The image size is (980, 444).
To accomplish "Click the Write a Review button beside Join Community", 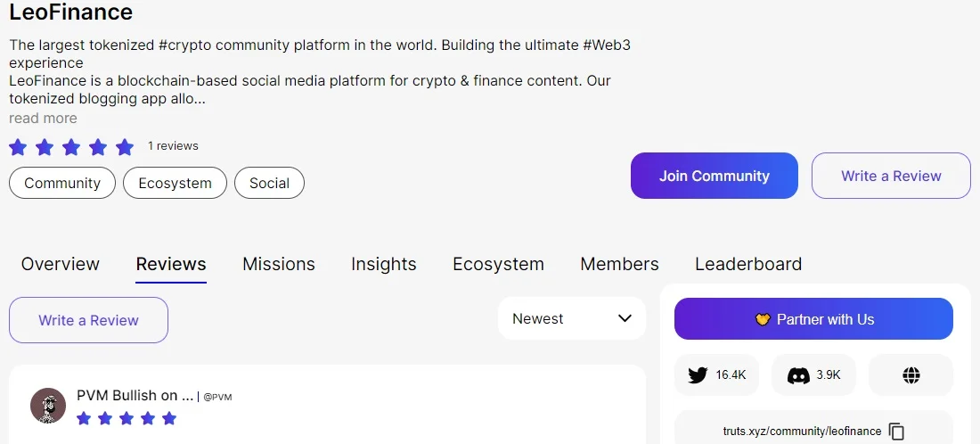I will (891, 176).
